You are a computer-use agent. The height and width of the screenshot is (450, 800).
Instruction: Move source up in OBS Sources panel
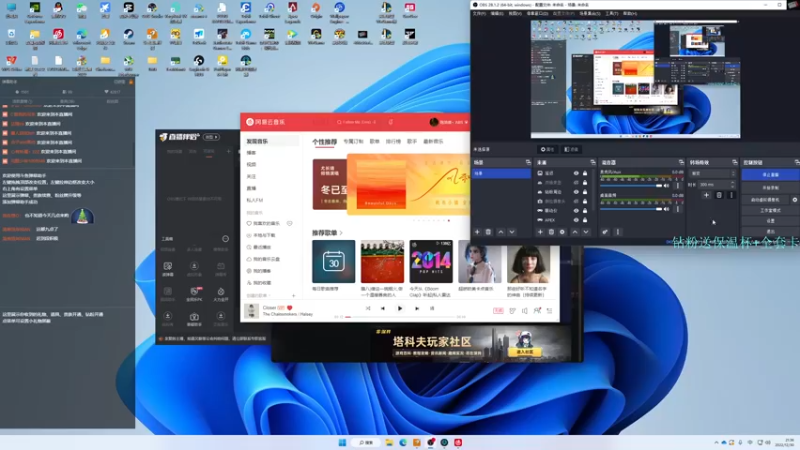coord(575,232)
